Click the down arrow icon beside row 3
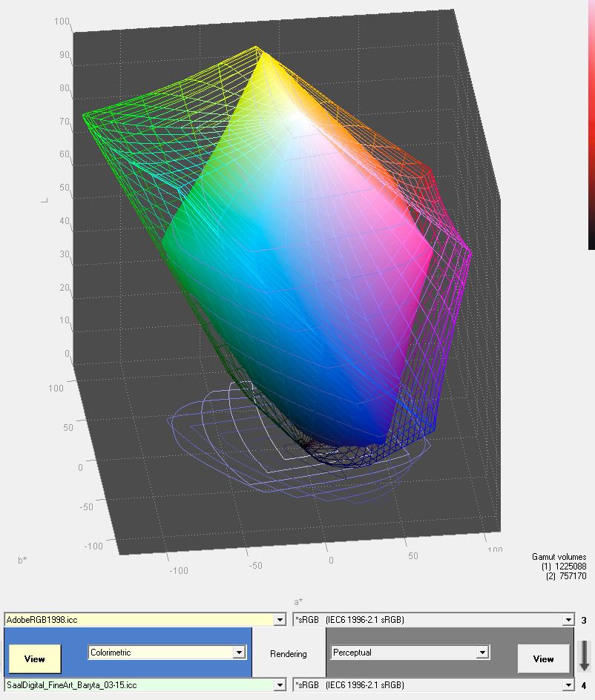The width and height of the screenshot is (595, 700). pyautogui.click(x=585, y=656)
